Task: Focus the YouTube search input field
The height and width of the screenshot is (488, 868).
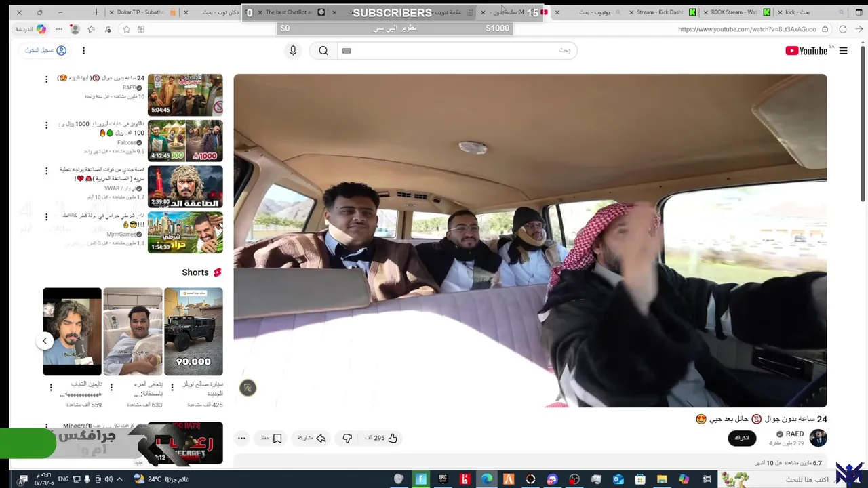Action: (456, 51)
